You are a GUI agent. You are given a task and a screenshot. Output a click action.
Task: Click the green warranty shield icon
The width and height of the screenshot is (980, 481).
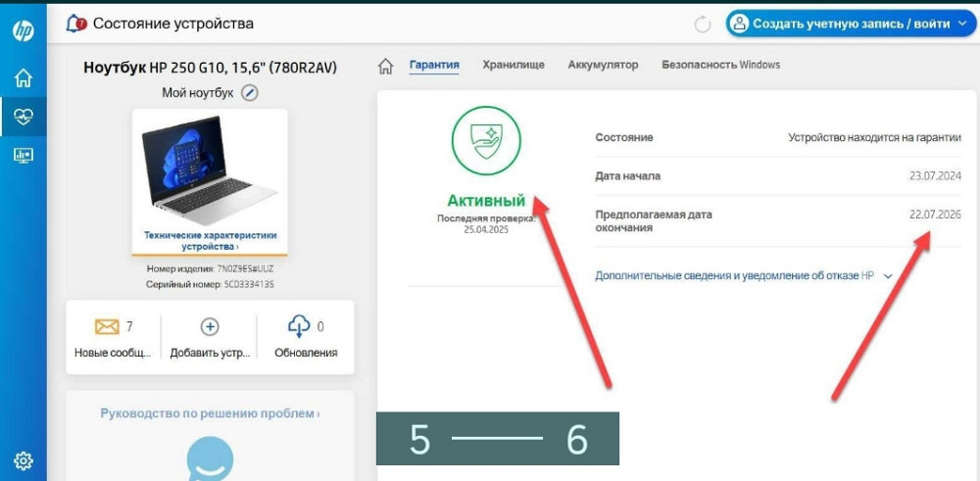[486, 140]
